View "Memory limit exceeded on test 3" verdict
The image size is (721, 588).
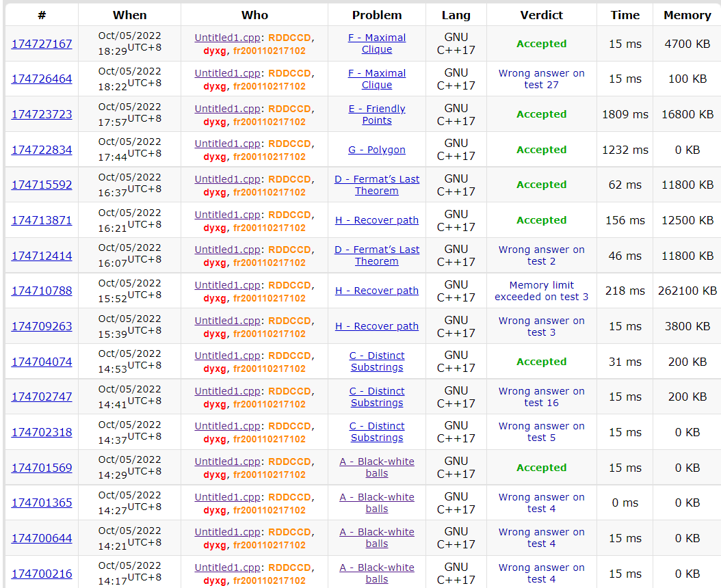(x=541, y=291)
